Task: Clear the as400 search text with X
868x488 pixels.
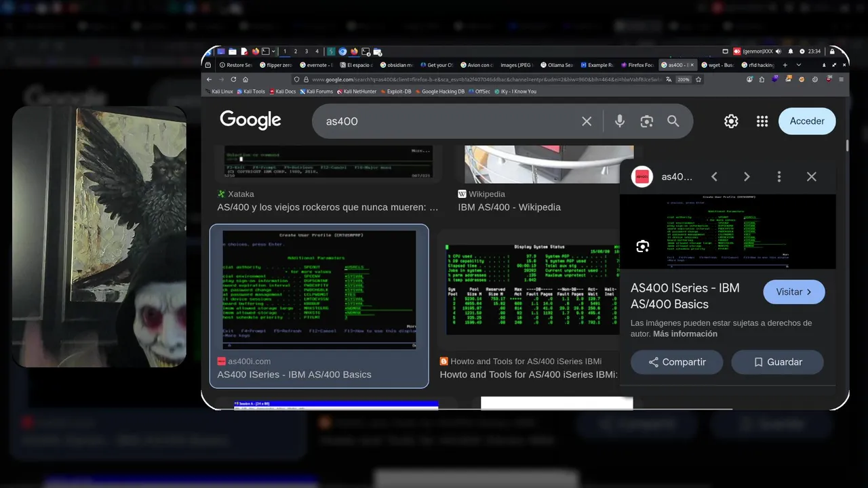Action: (x=587, y=121)
